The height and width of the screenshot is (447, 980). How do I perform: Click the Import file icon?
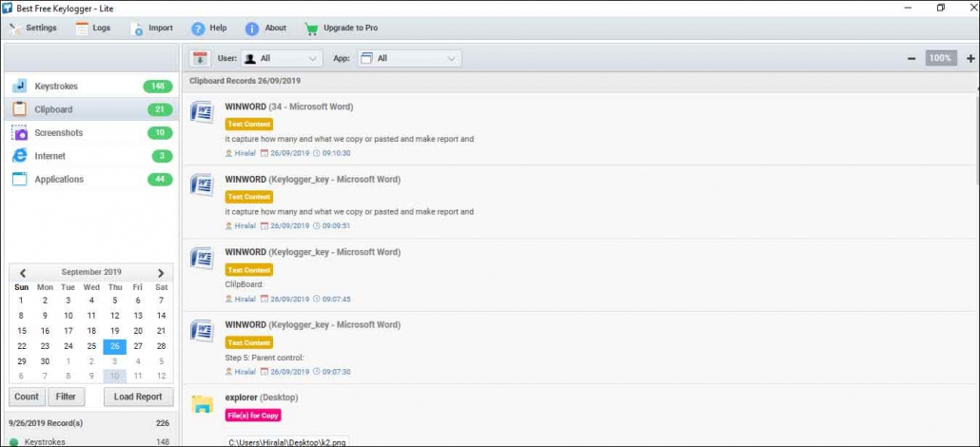click(x=137, y=29)
